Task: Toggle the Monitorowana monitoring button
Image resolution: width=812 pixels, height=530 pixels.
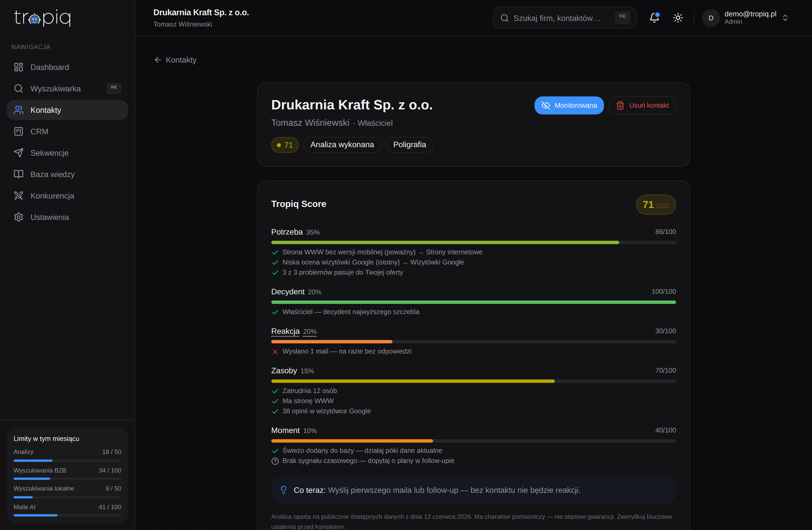Action: (x=569, y=105)
